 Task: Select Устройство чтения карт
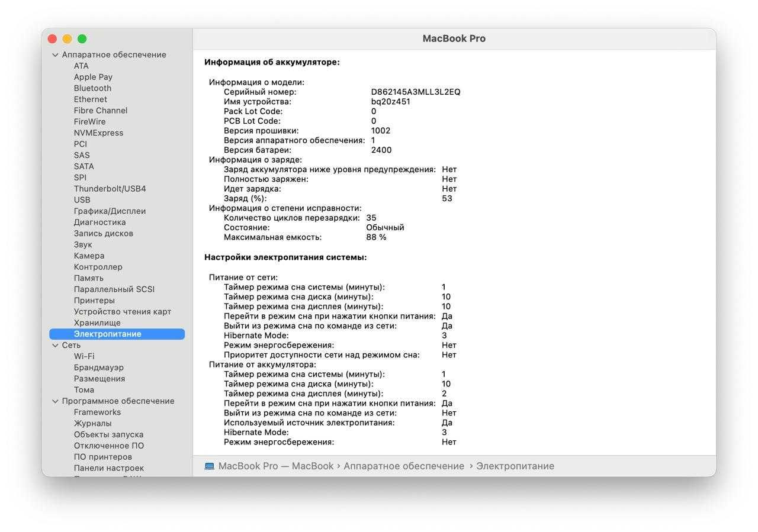[123, 312]
